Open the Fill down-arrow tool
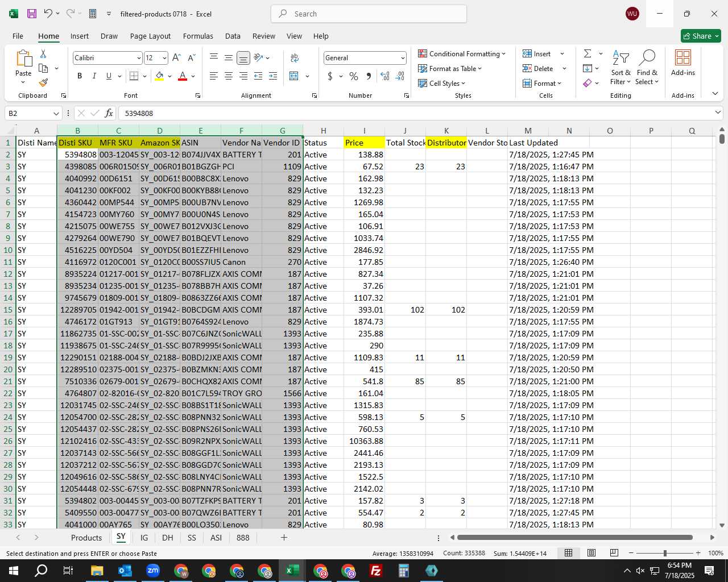 point(588,68)
